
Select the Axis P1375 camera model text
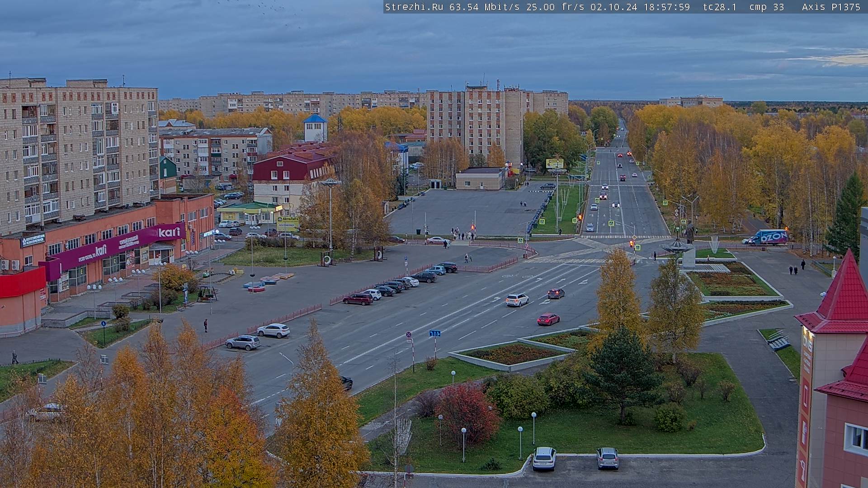(x=831, y=7)
